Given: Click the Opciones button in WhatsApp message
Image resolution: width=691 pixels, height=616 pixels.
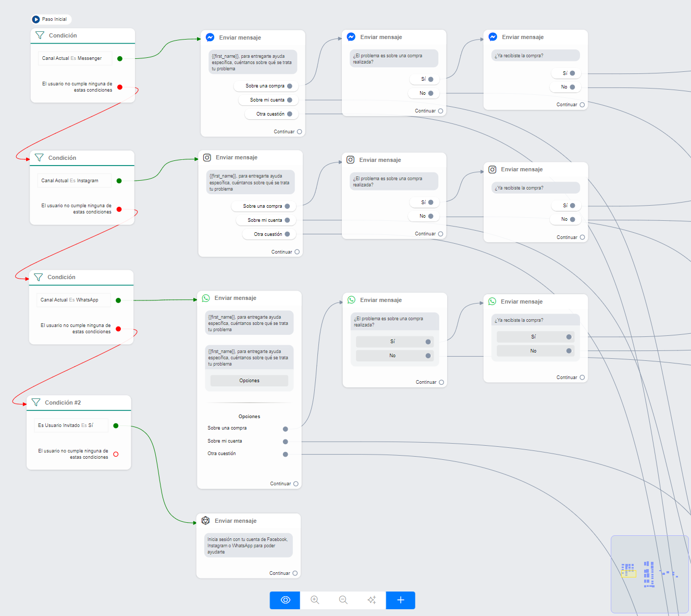Looking at the screenshot, I should click(x=249, y=381).
